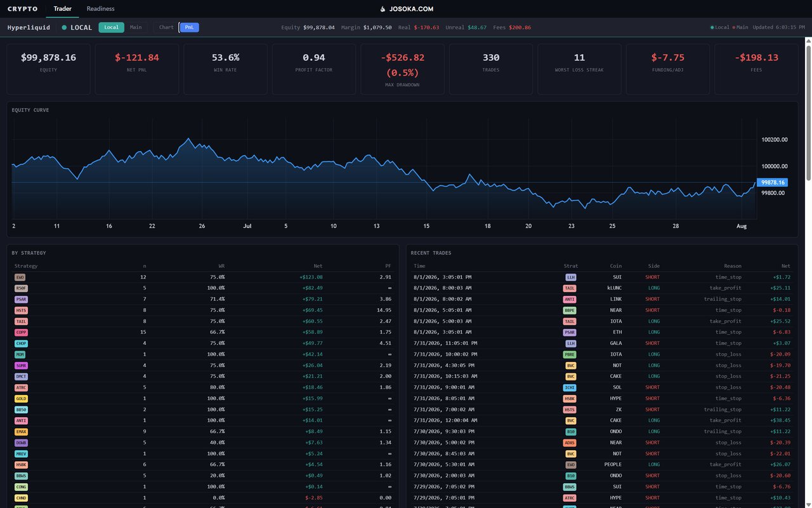Screen dimensions: 812x508
Task: Click the EWO badge in By Strategy table
Action: [x=20, y=277]
